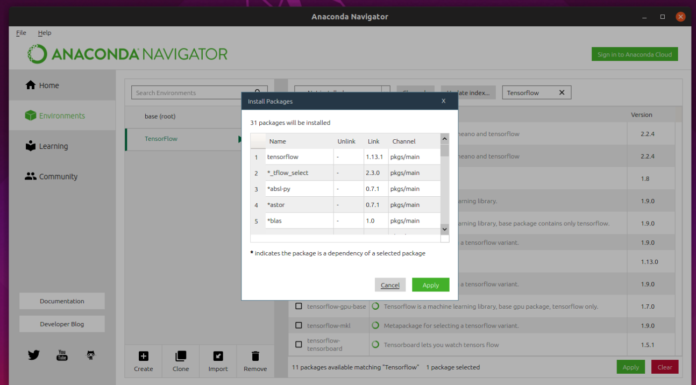Click the Channel column header
696x385 pixels.
pos(404,141)
